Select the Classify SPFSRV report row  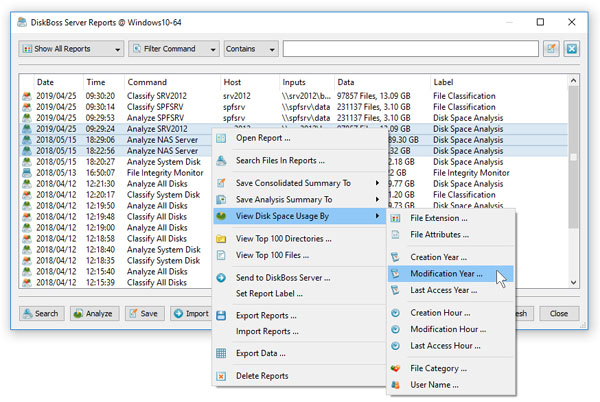point(294,107)
